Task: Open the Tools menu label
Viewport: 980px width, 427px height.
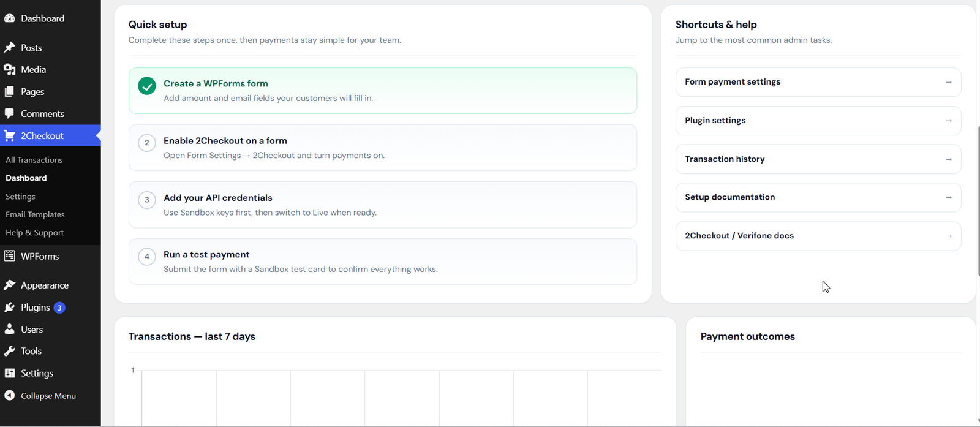Action: [31, 351]
